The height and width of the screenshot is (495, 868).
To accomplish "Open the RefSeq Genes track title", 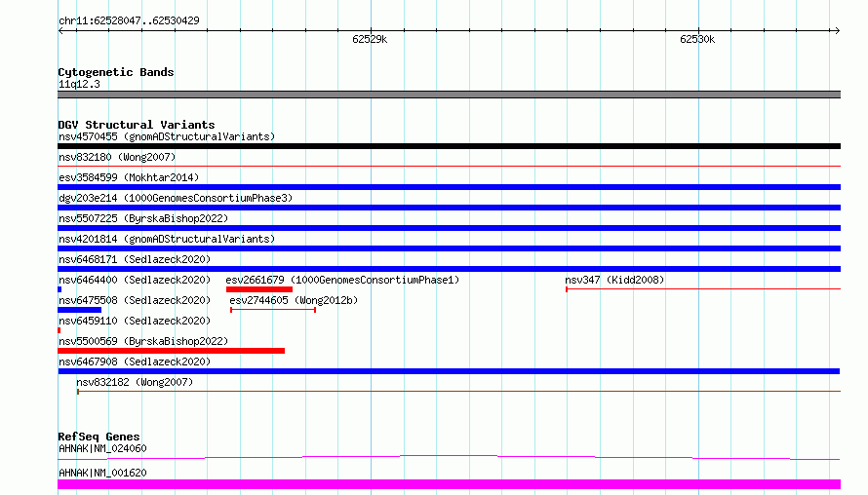I will point(99,437).
